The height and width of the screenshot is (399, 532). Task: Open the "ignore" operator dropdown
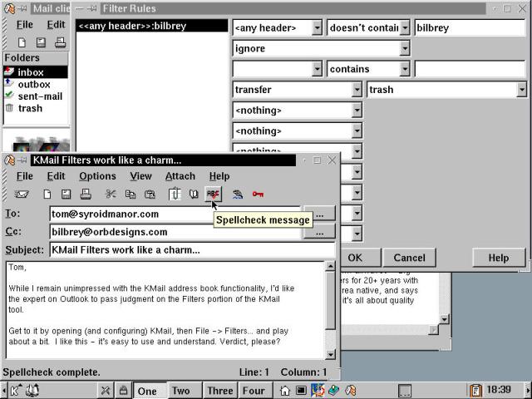coord(405,48)
